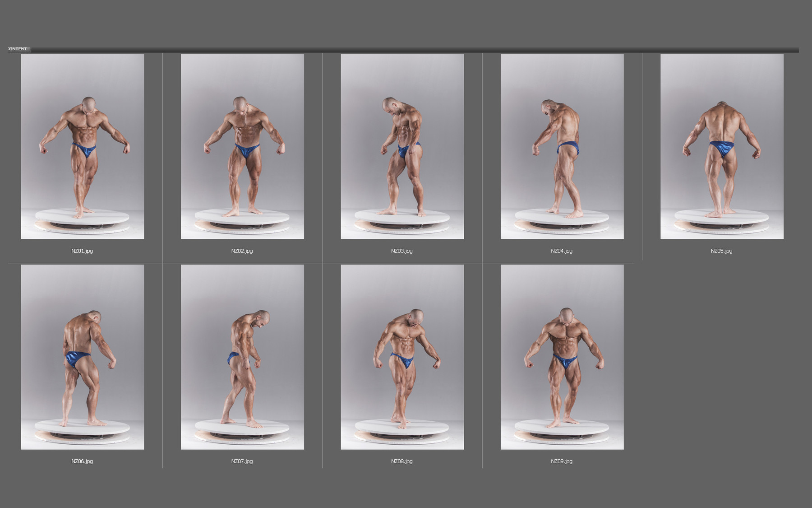Select the NZ07.jpg thumbnail
The height and width of the screenshot is (508, 812).
click(x=241, y=359)
